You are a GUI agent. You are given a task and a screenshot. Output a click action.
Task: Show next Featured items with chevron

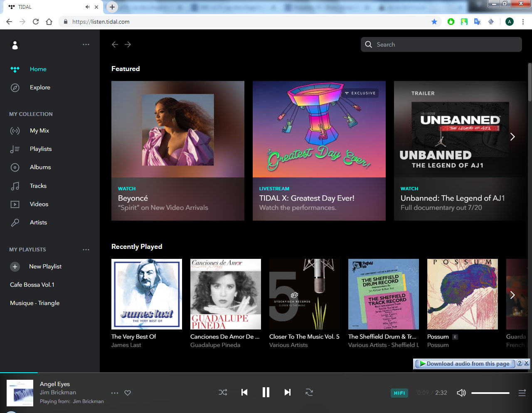512,137
